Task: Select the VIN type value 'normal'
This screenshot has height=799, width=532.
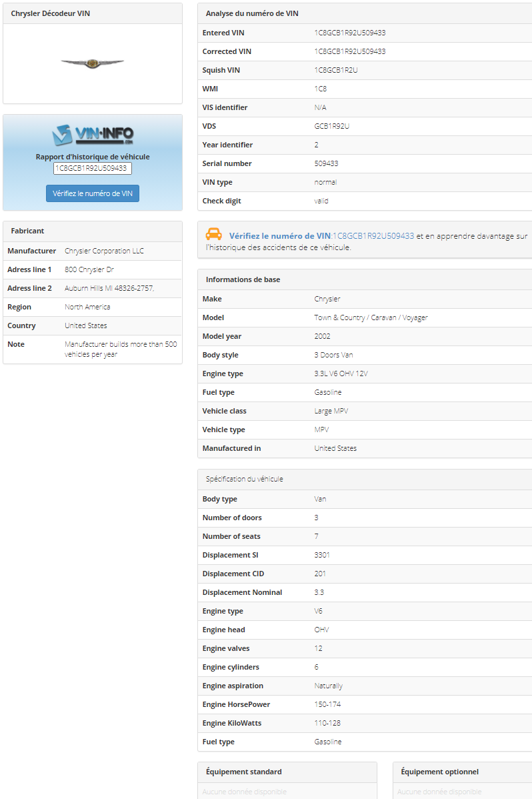Action: [x=325, y=183]
